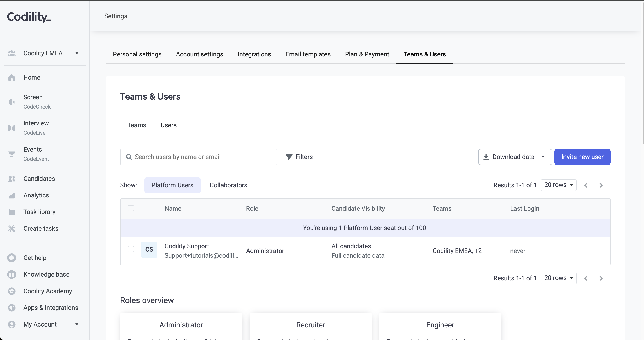644x340 pixels.
Task: Click the Home icon in sidebar
Action: point(12,78)
